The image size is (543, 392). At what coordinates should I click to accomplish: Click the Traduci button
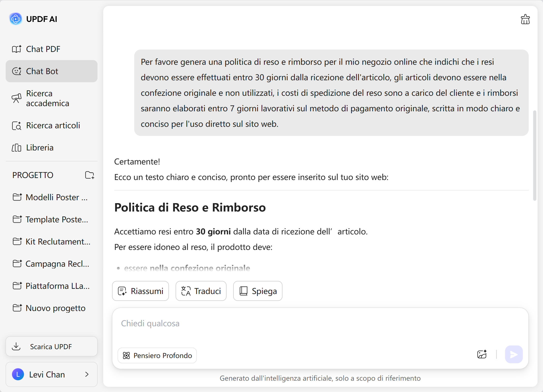tap(201, 291)
